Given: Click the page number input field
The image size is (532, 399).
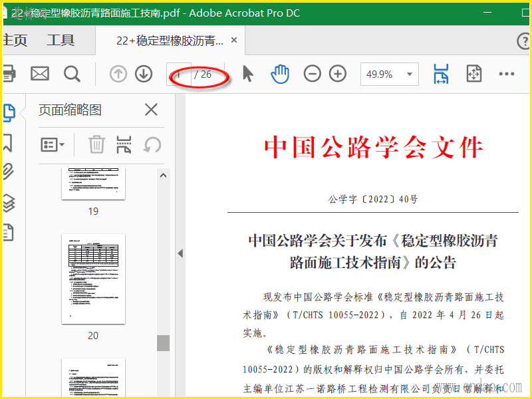Looking at the screenshot, I should [179, 74].
